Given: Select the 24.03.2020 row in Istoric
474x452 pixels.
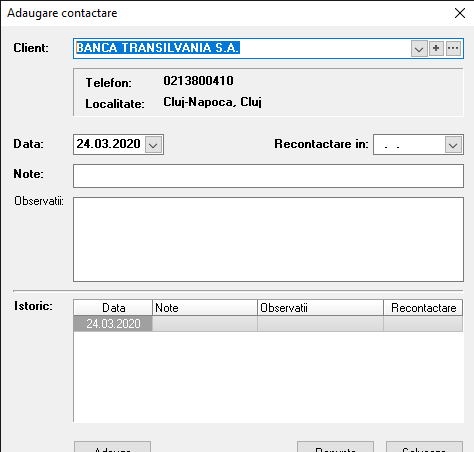Looking at the screenshot, I should click(268, 324).
